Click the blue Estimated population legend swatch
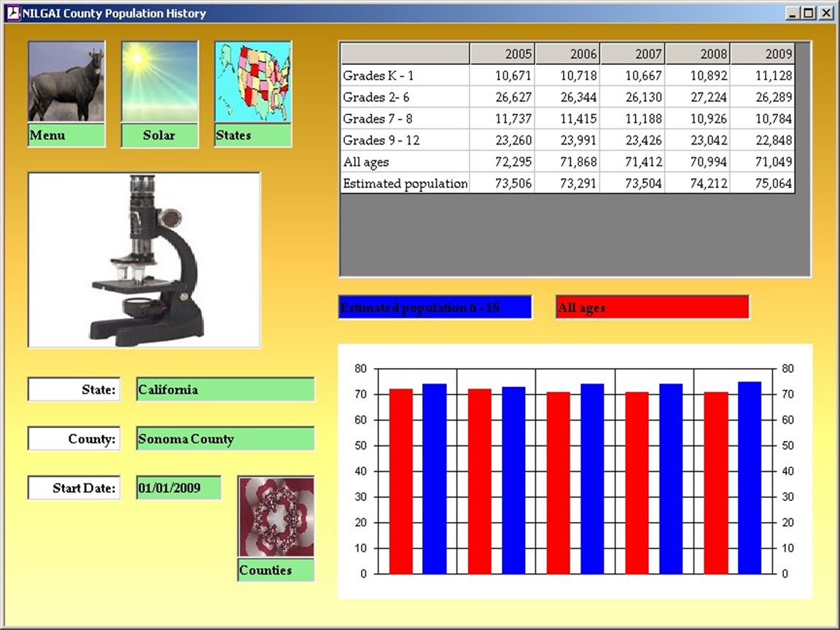The height and width of the screenshot is (630, 840). pos(435,308)
